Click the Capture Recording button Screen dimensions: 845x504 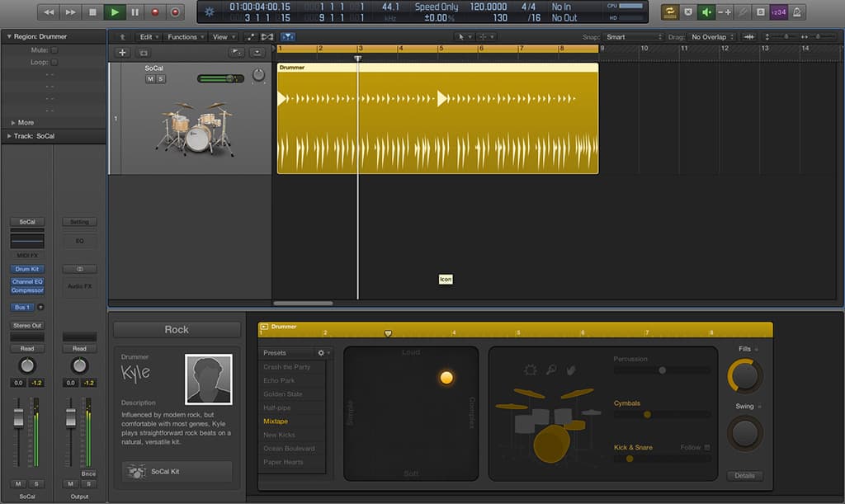tap(175, 12)
